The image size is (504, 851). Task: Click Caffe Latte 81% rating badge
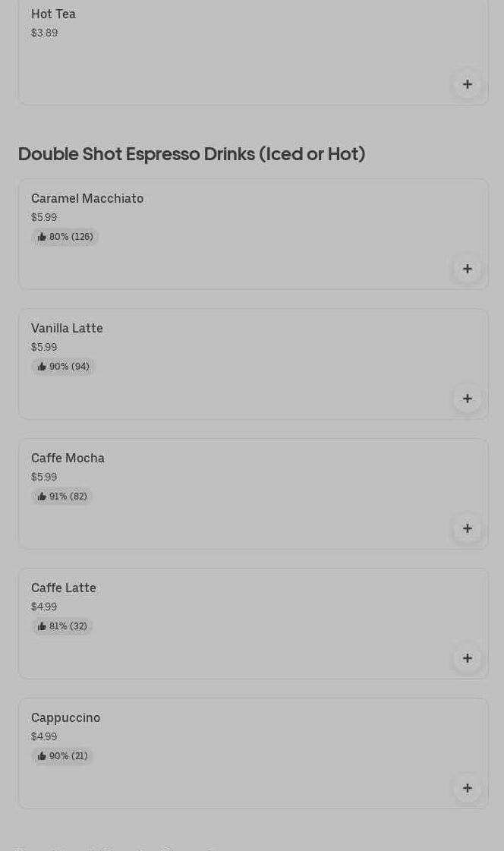61,626
